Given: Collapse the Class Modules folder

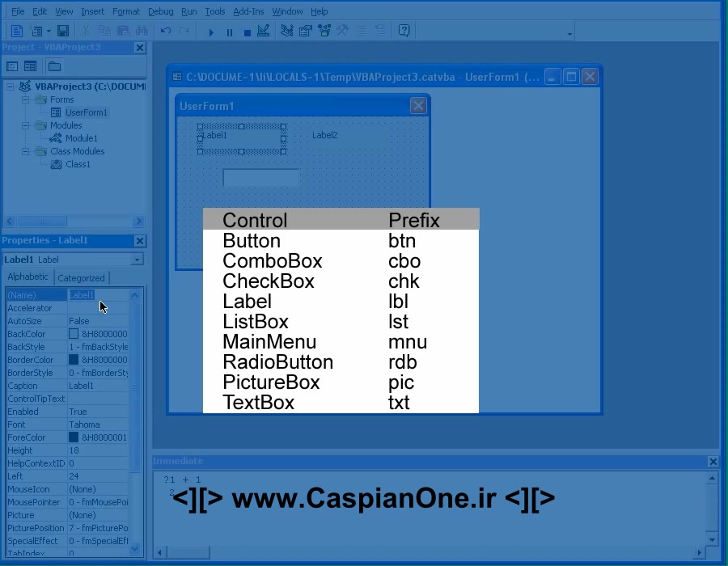Looking at the screenshot, I should tap(27, 151).
